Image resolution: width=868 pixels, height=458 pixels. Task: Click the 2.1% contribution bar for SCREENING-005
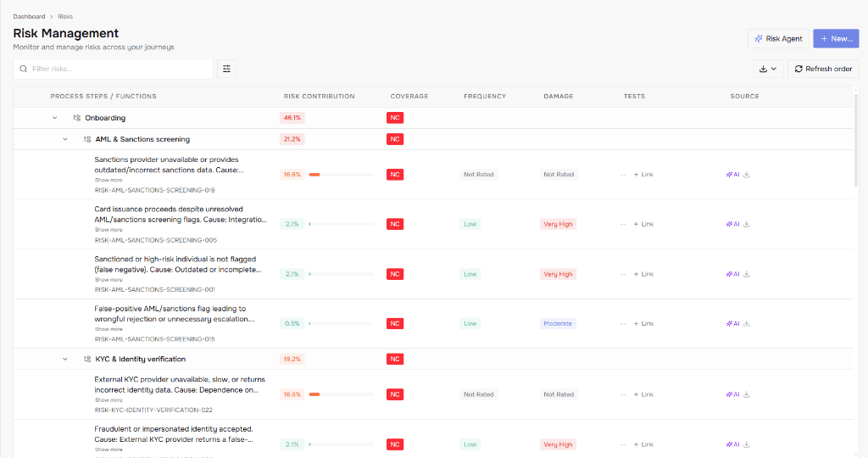[341, 224]
